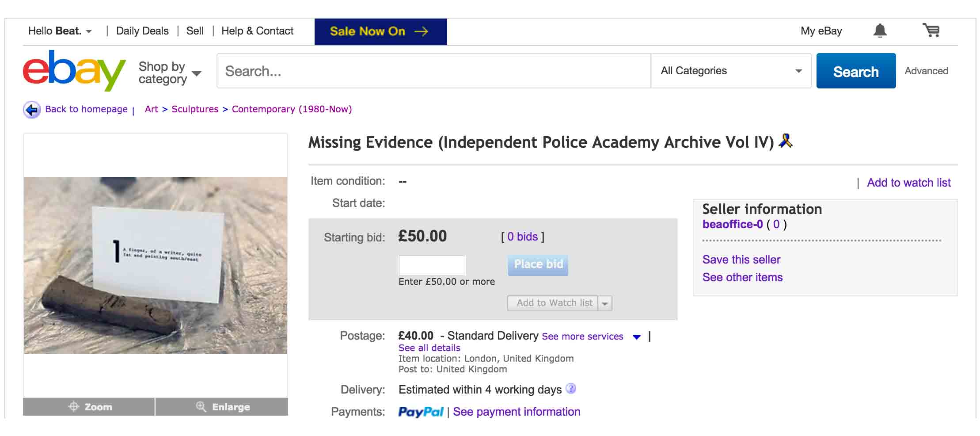Click the PayPal logo

(x=420, y=412)
